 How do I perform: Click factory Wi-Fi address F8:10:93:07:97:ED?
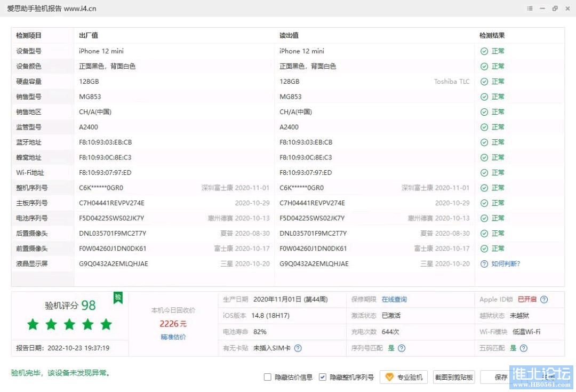(105, 173)
